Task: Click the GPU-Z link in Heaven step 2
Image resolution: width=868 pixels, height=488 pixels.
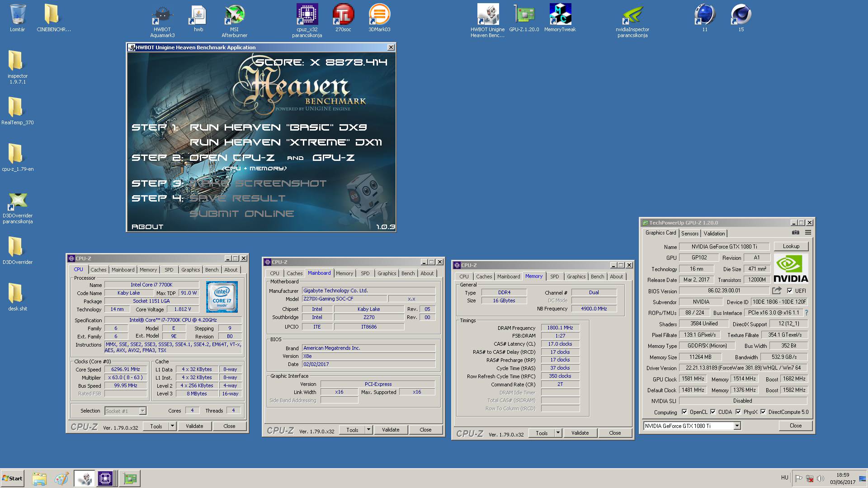Action: pos(333,158)
